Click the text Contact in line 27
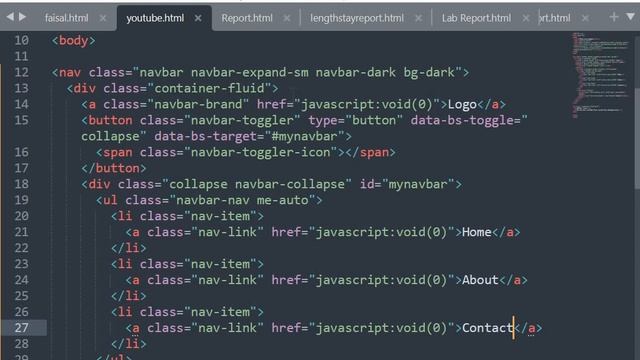 [x=487, y=328]
